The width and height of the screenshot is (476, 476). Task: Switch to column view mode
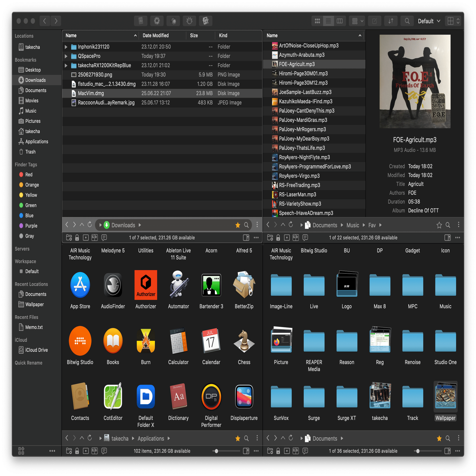coord(340,21)
